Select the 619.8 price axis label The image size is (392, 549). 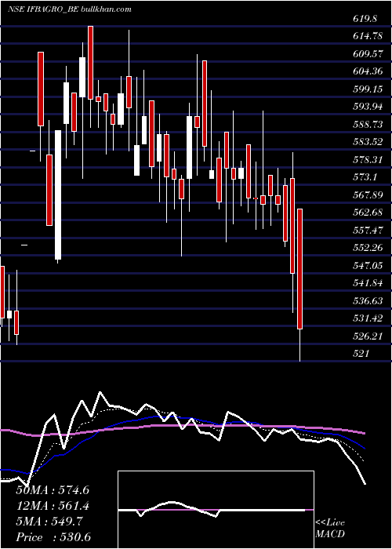click(365, 19)
